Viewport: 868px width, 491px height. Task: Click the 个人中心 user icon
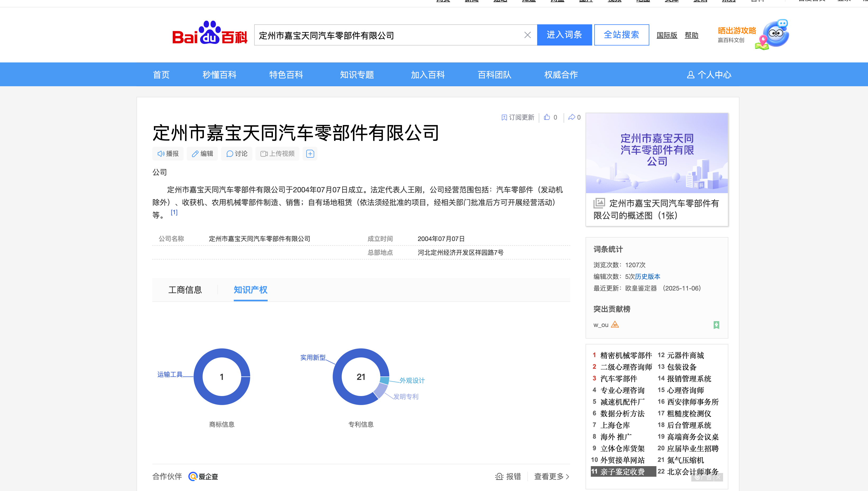(690, 75)
